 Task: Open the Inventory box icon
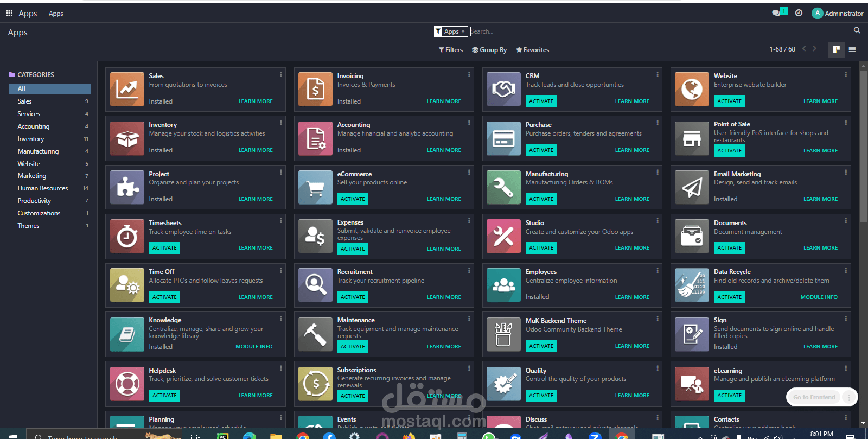[x=127, y=138]
